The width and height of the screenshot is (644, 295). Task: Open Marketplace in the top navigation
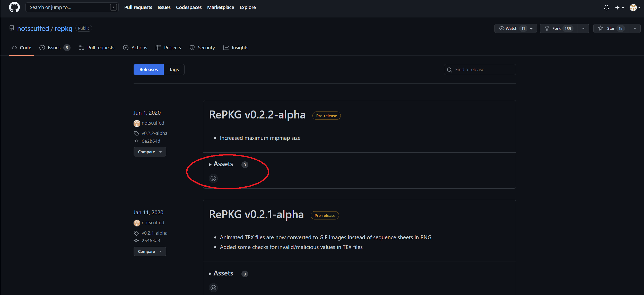pyautogui.click(x=221, y=7)
